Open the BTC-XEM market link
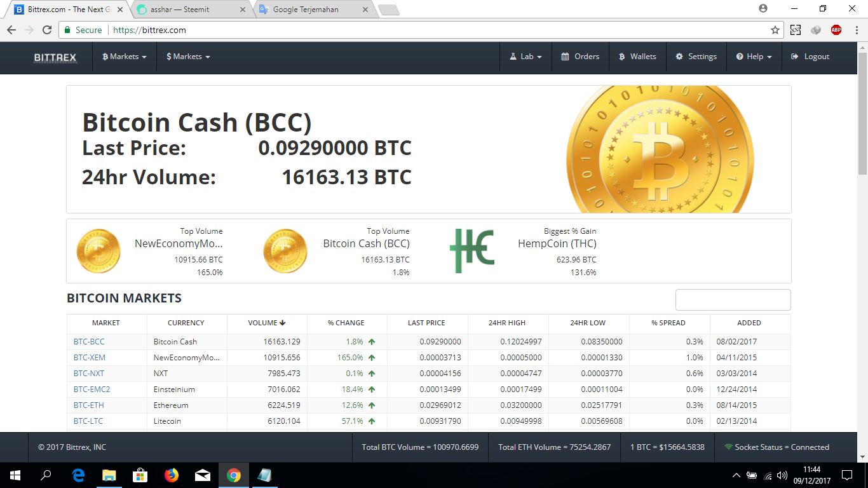The image size is (868, 488). click(x=90, y=358)
